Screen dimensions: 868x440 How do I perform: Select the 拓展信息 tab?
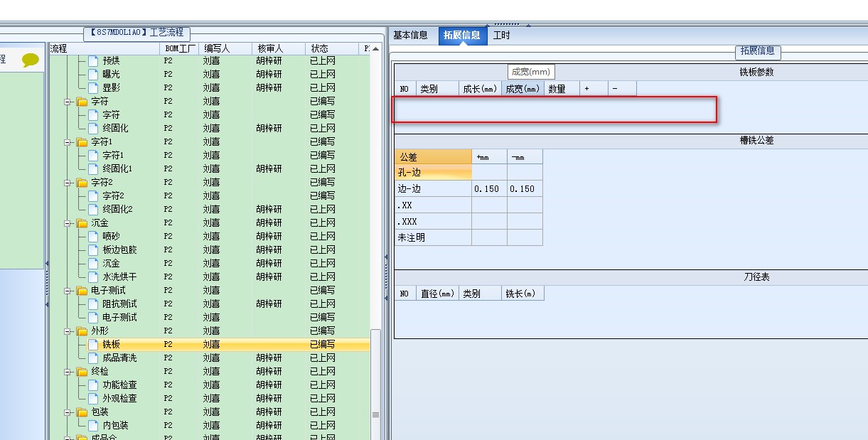coord(462,36)
